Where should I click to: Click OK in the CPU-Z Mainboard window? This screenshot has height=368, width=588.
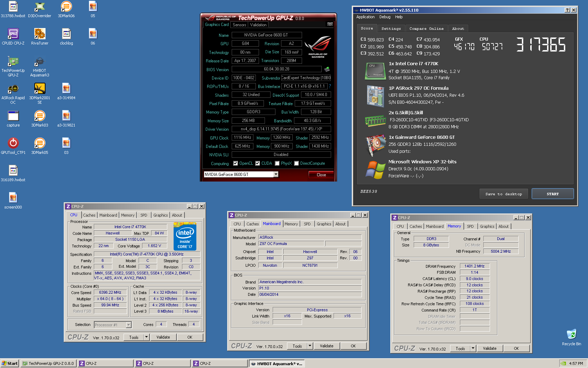point(353,346)
